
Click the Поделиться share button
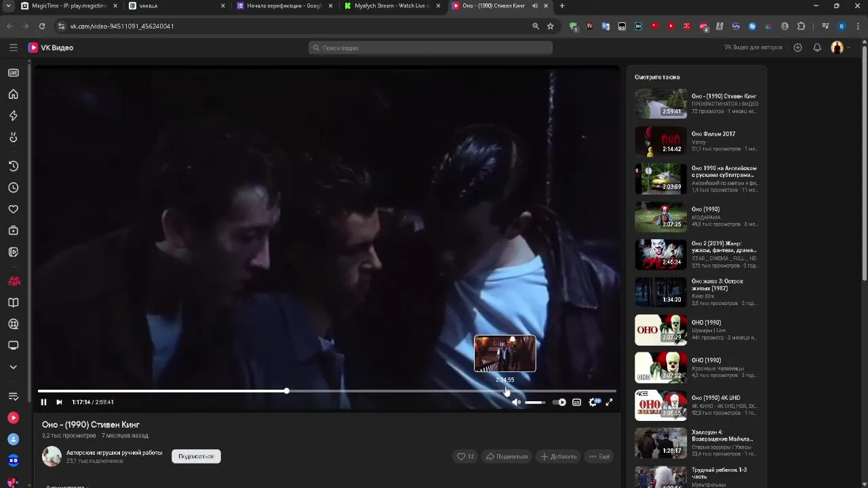(x=507, y=456)
